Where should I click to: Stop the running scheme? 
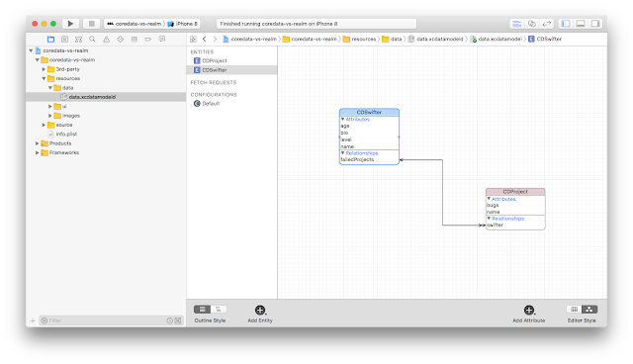click(92, 24)
